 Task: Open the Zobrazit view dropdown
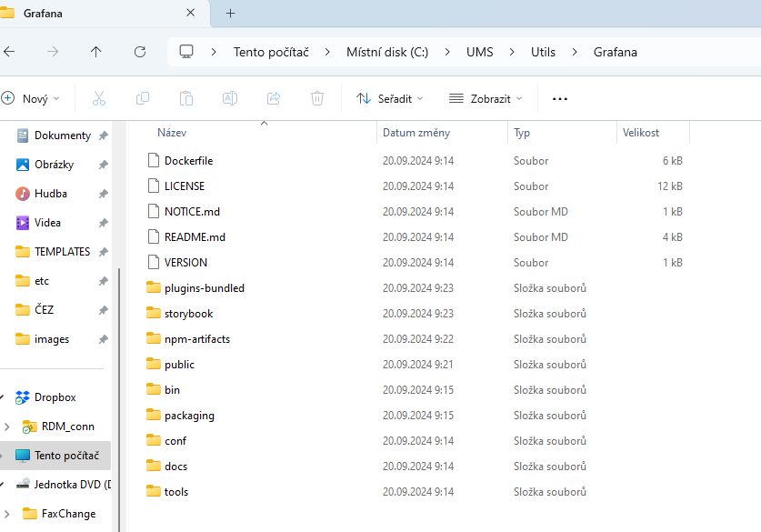pyautogui.click(x=487, y=98)
